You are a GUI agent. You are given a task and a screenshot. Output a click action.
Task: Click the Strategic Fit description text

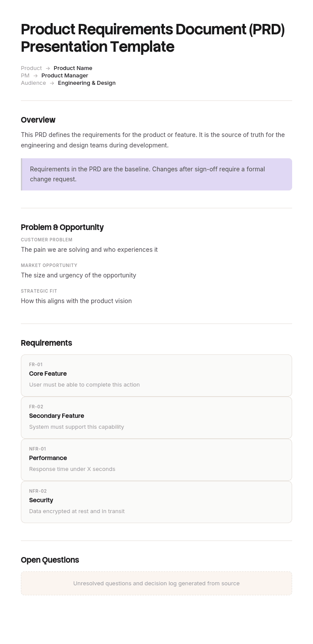tap(76, 301)
